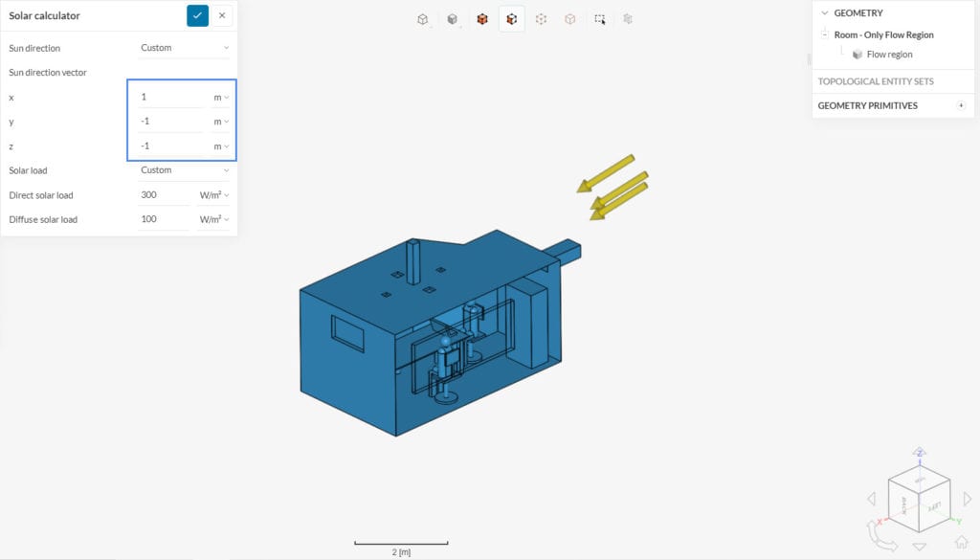Open the Solar load dropdown

184,170
